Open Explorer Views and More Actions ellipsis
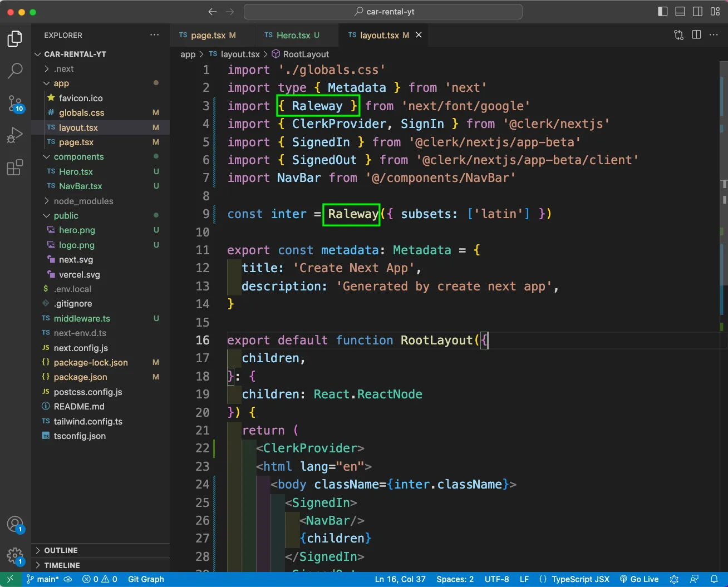The width and height of the screenshot is (728, 587). tap(154, 35)
